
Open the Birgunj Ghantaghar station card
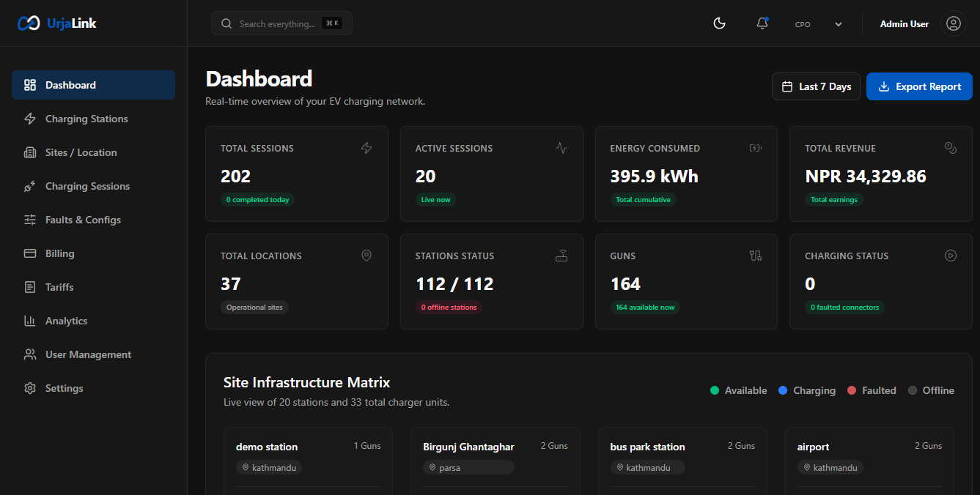pos(495,461)
